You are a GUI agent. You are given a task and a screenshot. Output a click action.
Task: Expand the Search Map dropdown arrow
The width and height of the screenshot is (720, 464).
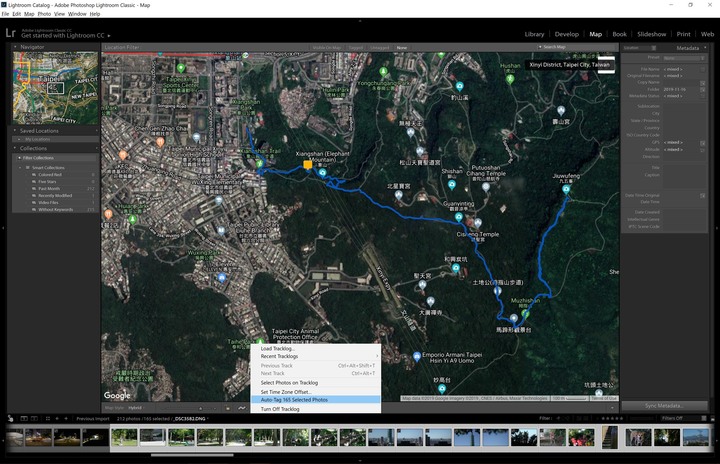tap(540, 47)
